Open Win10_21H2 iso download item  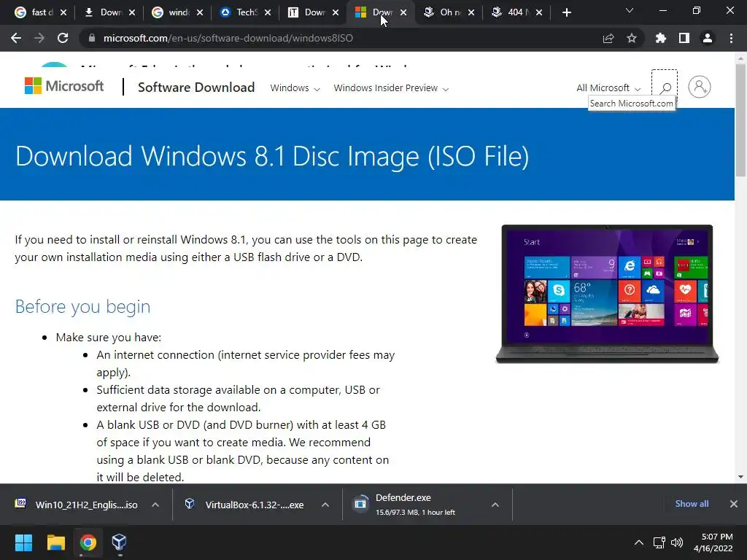[77, 505]
